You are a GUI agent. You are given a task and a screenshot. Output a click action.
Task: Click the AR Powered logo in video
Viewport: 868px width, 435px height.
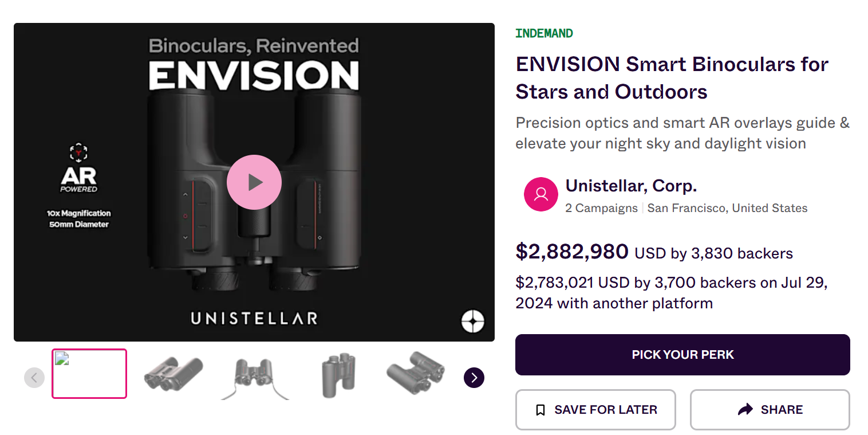point(78,168)
